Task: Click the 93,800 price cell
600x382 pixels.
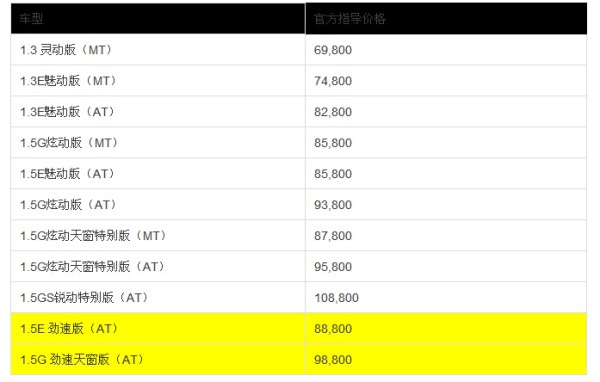Action: (x=446, y=205)
